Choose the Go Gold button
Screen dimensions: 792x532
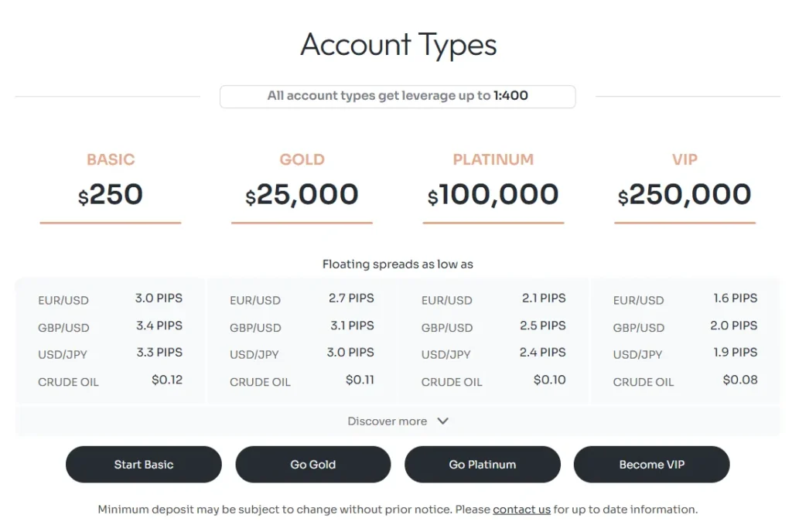[312, 465]
